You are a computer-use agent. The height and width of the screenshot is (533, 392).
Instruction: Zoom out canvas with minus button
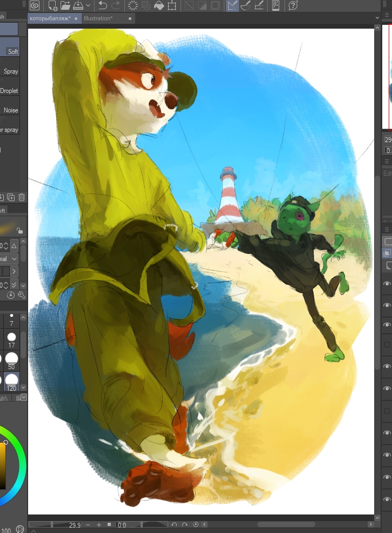coord(88,525)
